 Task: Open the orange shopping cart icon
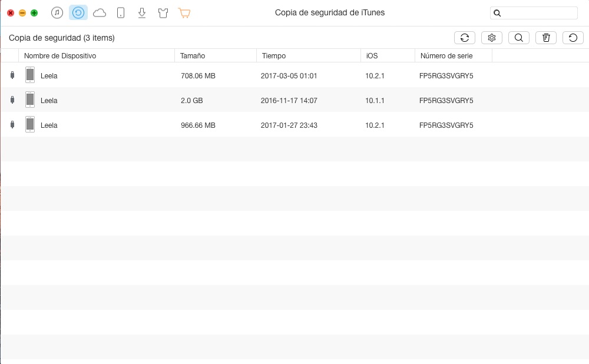point(184,13)
